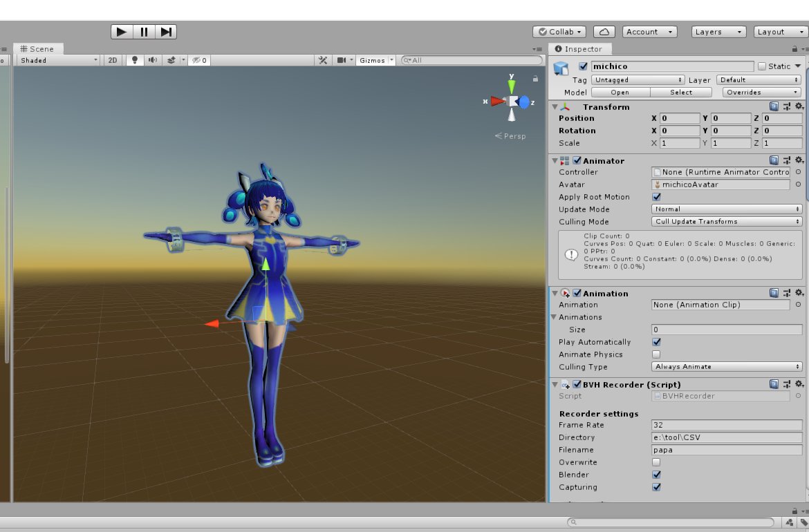Enable the Static checkbox

click(762, 66)
